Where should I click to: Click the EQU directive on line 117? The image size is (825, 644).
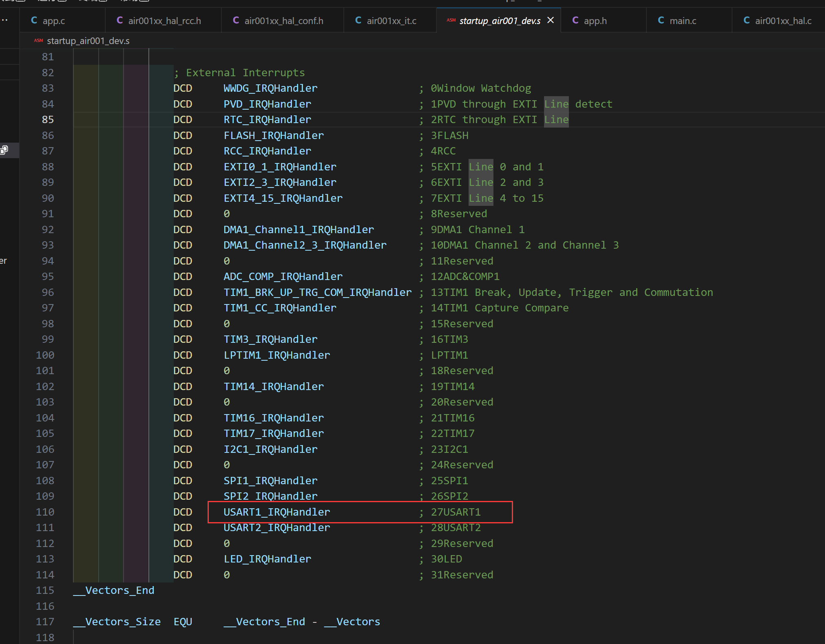click(x=183, y=622)
